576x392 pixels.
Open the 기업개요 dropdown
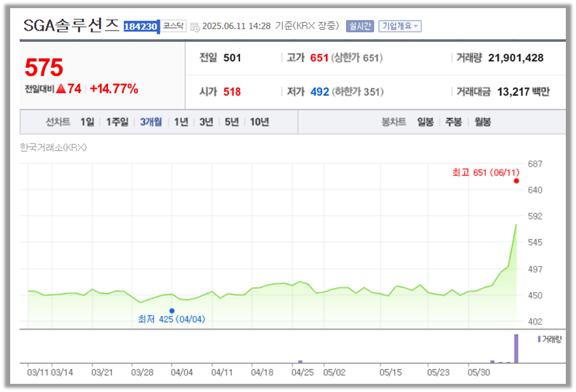400,26
